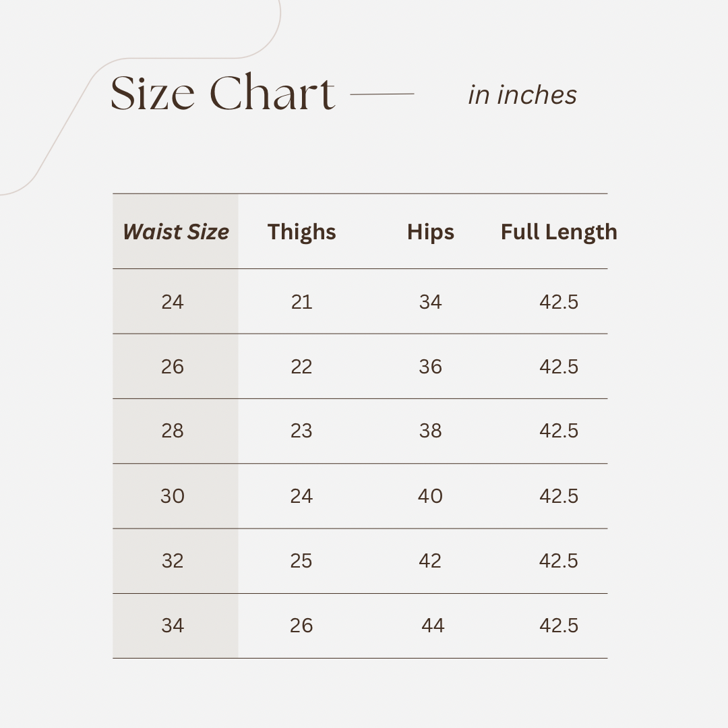Click the "in inches" label
The height and width of the screenshot is (728, 728).
coord(522,95)
